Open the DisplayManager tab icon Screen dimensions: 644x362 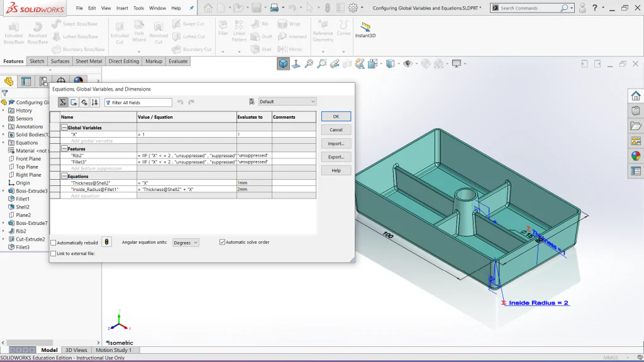(x=79, y=80)
